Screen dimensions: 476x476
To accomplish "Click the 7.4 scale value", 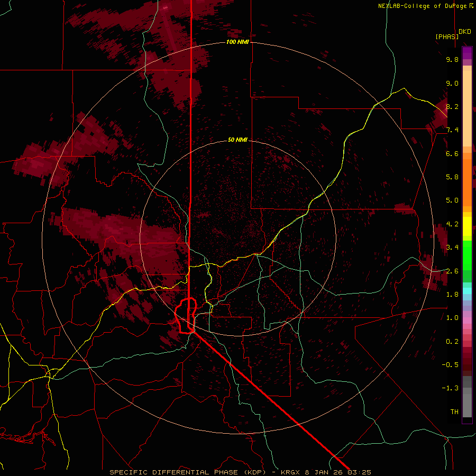I will pos(452,130).
